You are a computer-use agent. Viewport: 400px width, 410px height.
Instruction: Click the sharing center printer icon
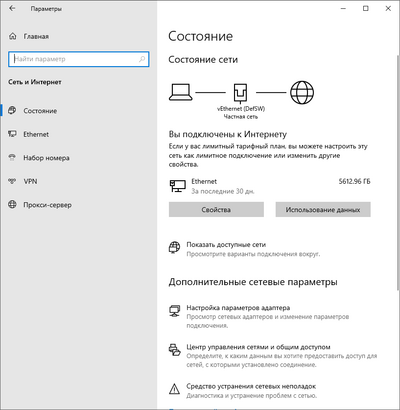175,350
